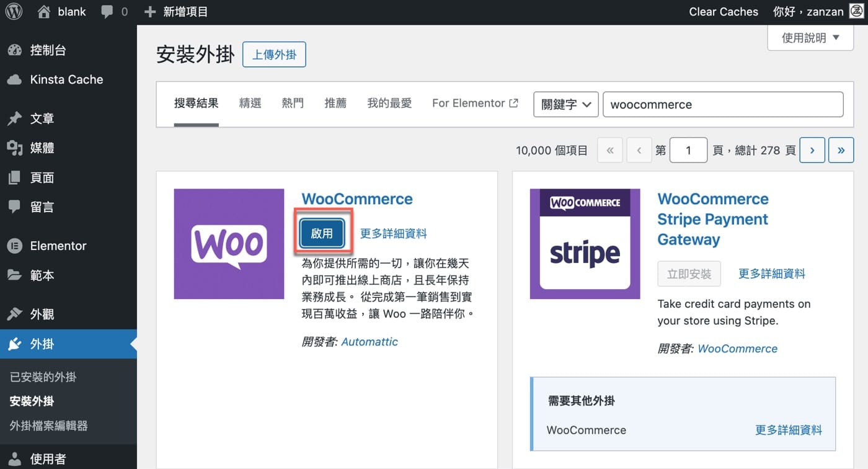Click the Kinsta Cache cloud icon
This screenshot has width=868, height=469.
14,79
